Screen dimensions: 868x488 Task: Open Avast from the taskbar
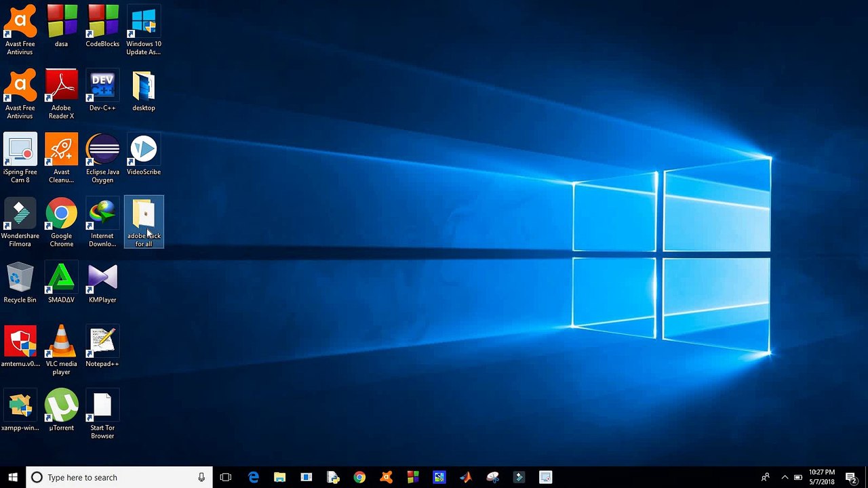(386, 477)
